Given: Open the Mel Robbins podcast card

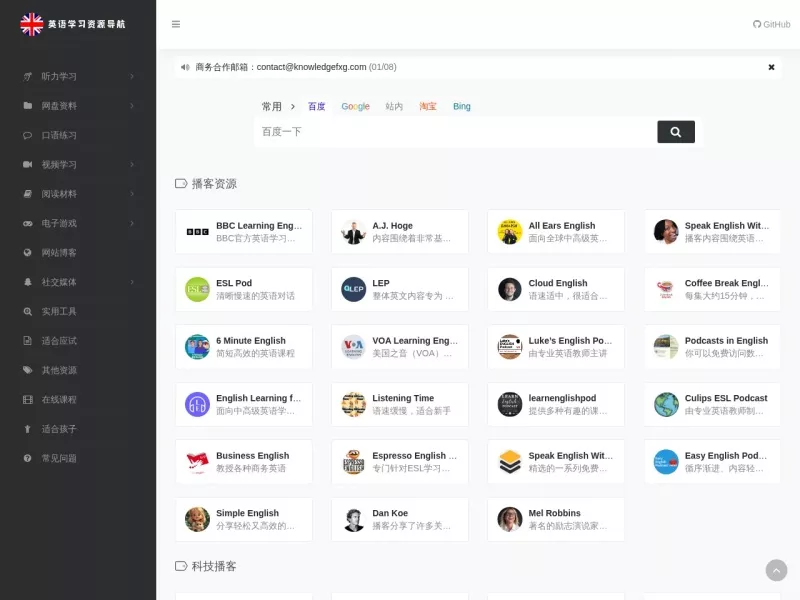Looking at the screenshot, I should (556, 519).
